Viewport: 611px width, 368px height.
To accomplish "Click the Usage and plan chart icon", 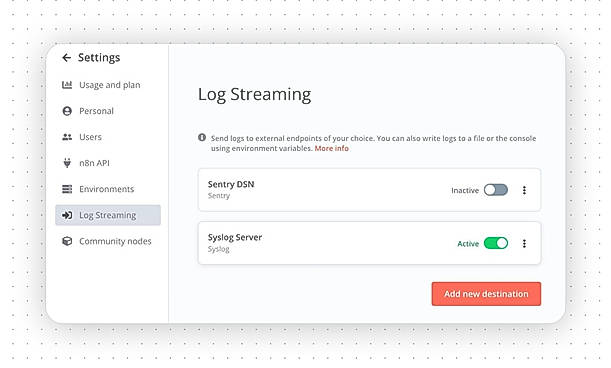I will [x=67, y=85].
